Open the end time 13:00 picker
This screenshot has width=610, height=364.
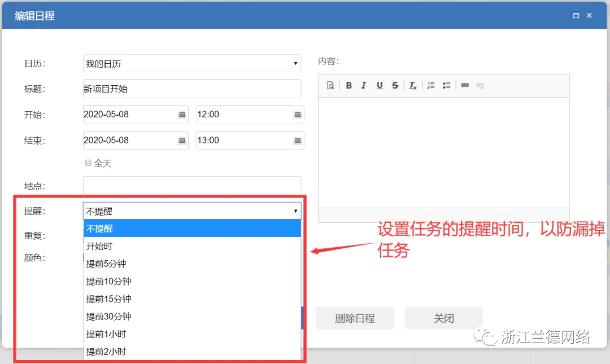(298, 141)
